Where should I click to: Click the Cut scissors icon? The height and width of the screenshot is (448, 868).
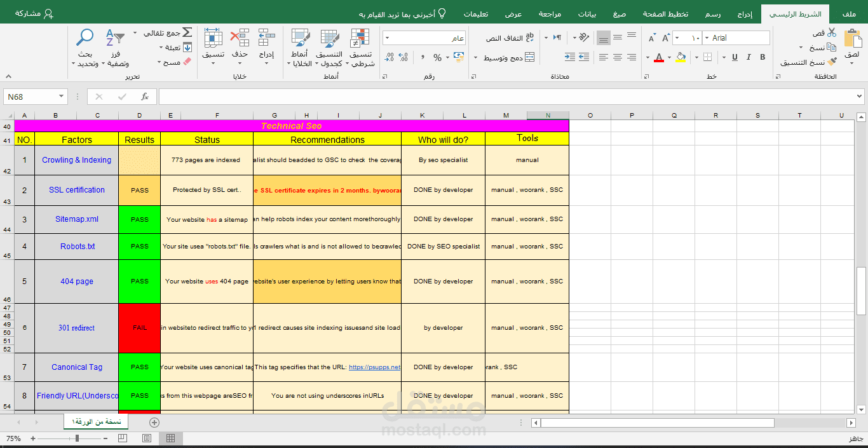(832, 32)
